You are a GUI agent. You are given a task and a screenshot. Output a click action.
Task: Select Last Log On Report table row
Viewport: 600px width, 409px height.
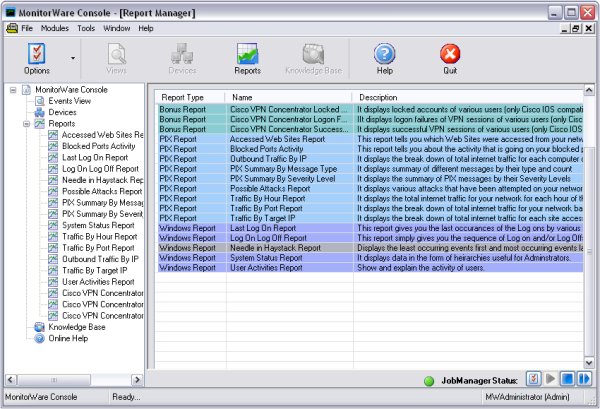click(370, 228)
